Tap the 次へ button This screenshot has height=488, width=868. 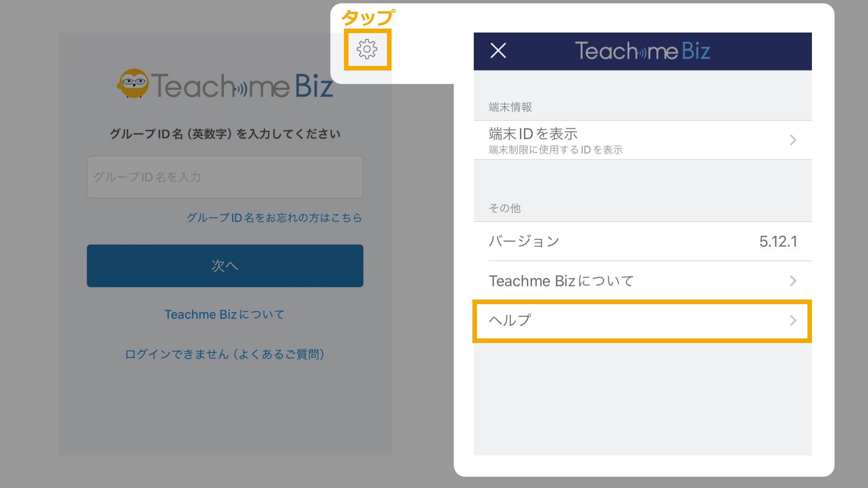click(x=225, y=266)
